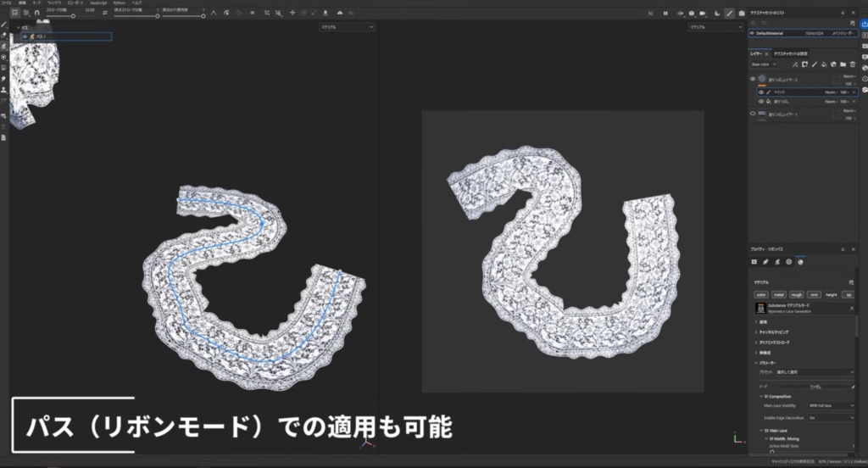Toggle the color channel button
868x468 pixels.
pos(761,295)
